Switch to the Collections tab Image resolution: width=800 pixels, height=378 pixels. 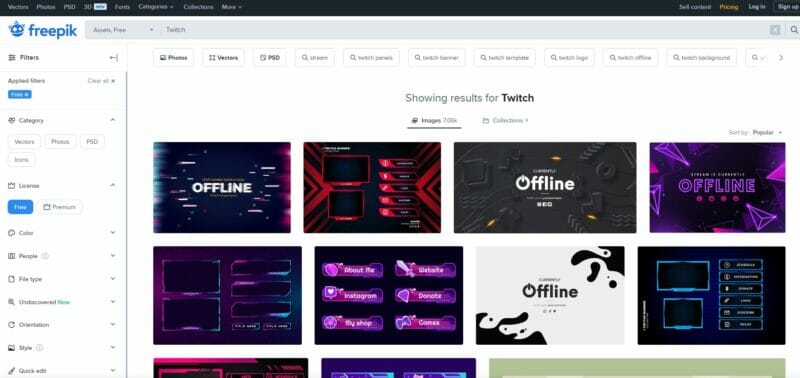[x=505, y=121]
